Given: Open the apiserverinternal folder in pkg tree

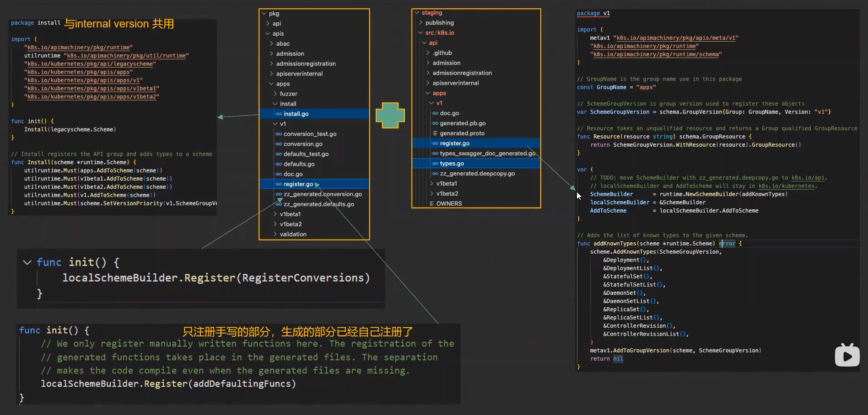Looking at the screenshot, I should (299, 74).
